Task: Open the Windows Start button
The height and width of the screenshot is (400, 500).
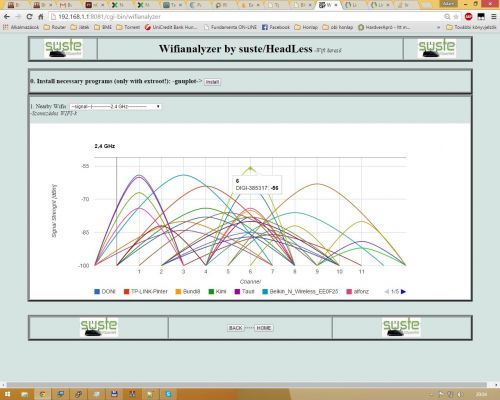Action: coord(7,394)
